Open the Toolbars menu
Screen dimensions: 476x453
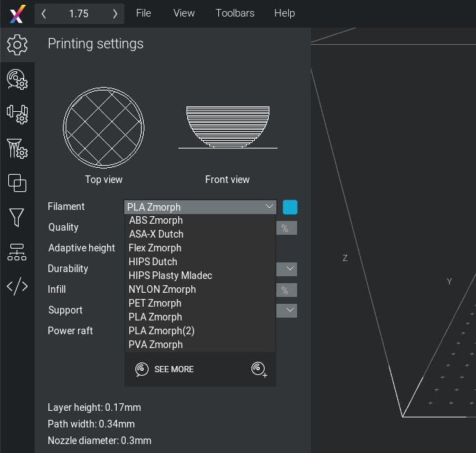click(x=235, y=13)
